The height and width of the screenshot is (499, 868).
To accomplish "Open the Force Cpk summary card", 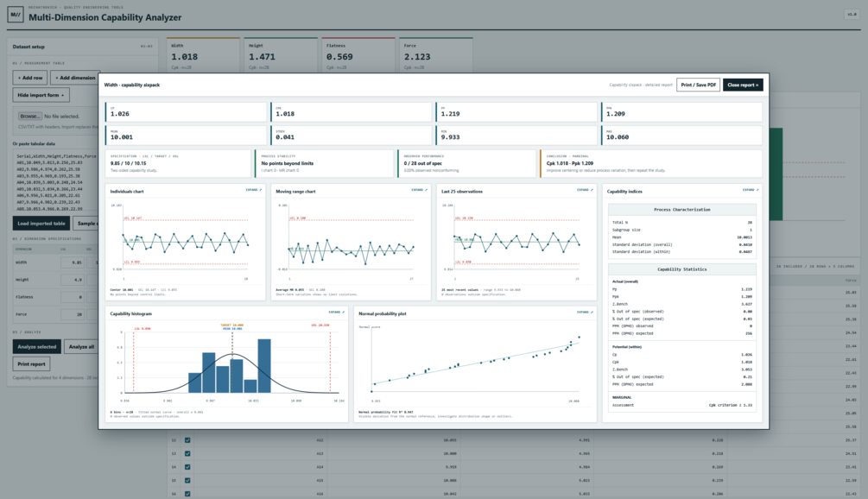I will tap(435, 55).
